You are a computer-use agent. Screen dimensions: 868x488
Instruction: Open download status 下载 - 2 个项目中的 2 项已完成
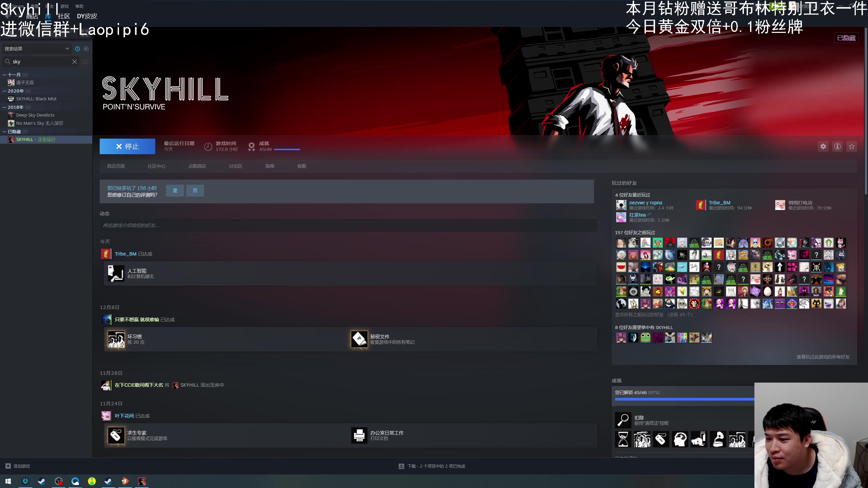pyautogui.click(x=436, y=466)
